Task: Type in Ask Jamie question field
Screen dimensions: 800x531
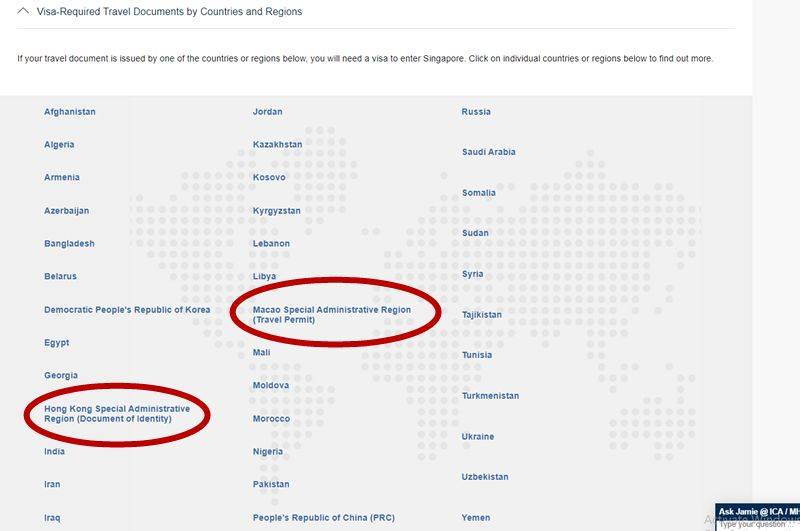Action: tap(758, 524)
